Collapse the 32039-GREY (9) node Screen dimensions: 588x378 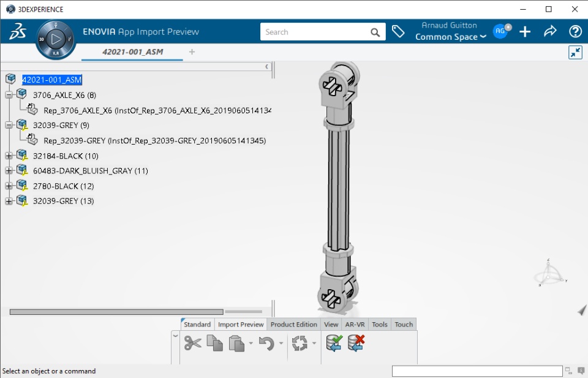coord(9,125)
